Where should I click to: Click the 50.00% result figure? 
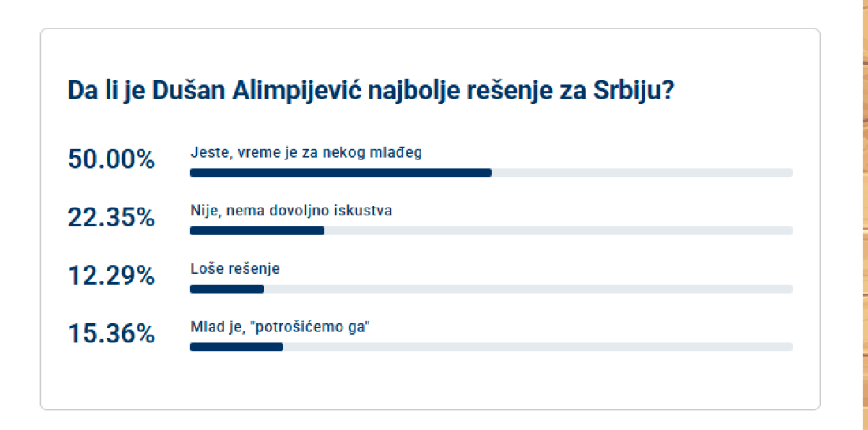pos(111,159)
